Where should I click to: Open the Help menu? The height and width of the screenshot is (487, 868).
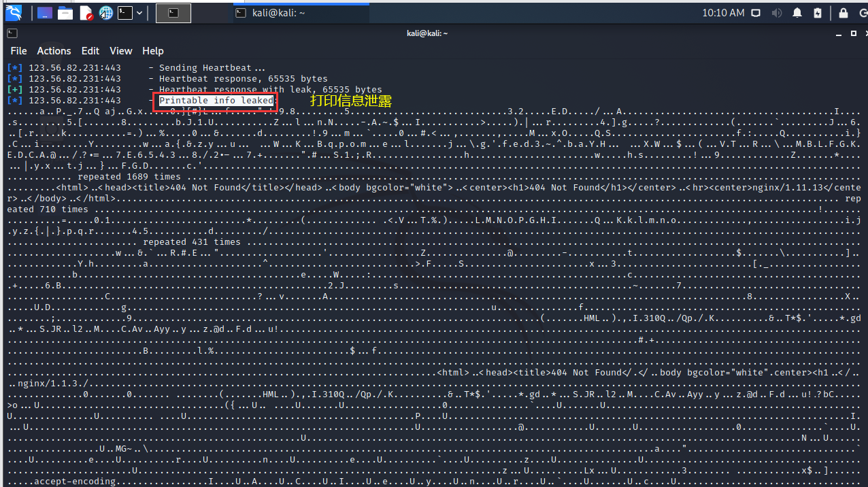152,50
